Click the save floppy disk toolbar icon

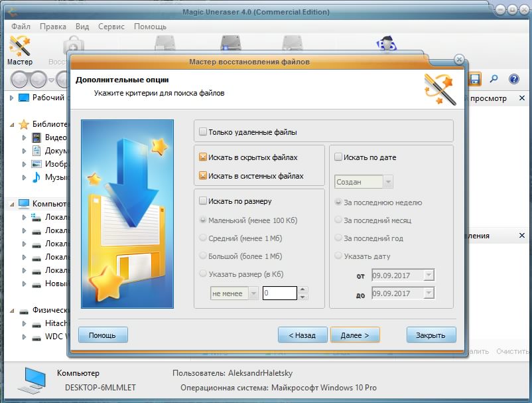[x=475, y=79]
